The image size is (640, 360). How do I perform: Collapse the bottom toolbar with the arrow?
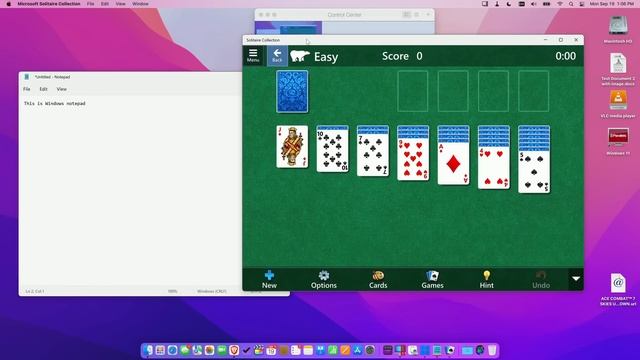(x=576, y=279)
